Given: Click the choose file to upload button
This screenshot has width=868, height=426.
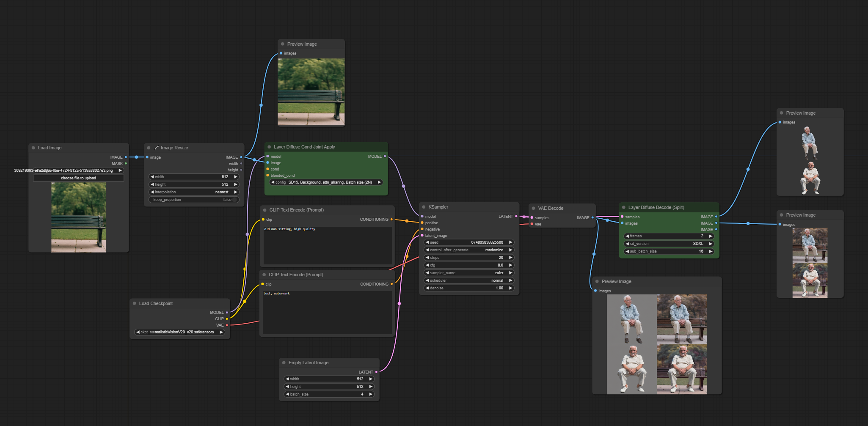Looking at the screenshot, I should tap(78, 178).
